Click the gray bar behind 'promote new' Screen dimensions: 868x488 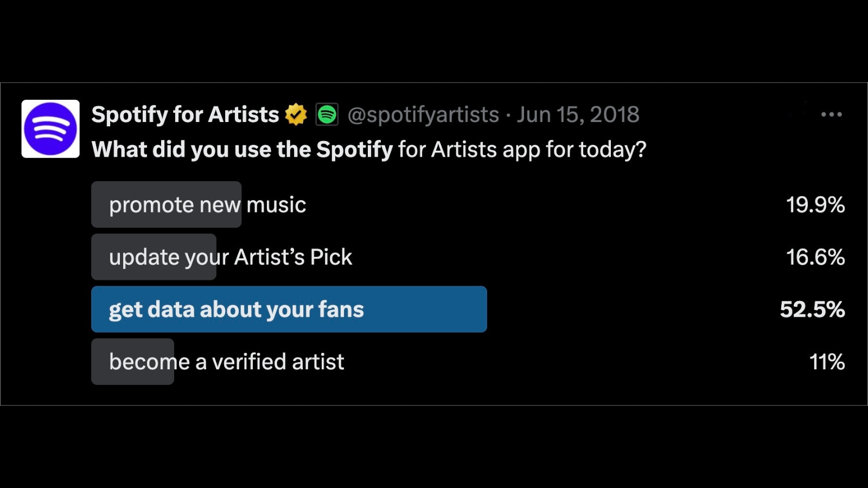pos(167,204)
